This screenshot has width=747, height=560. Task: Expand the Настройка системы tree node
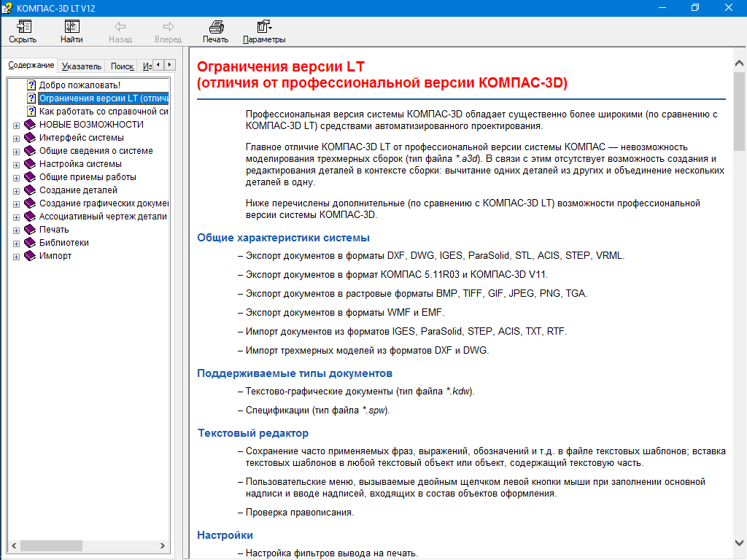16,166
